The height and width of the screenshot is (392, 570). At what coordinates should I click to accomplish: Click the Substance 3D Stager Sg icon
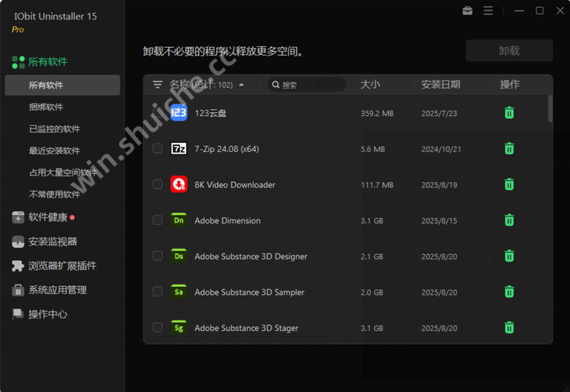(x=179, y=328)
